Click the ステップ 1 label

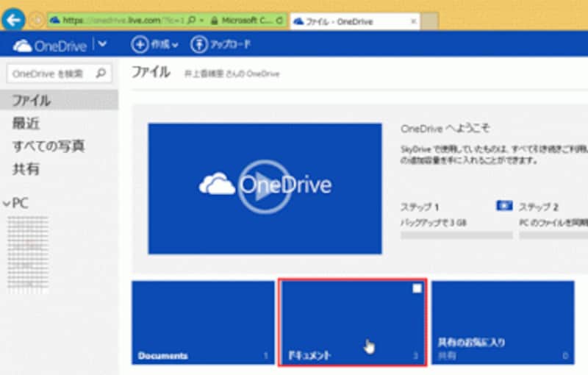tap(420, 207)
